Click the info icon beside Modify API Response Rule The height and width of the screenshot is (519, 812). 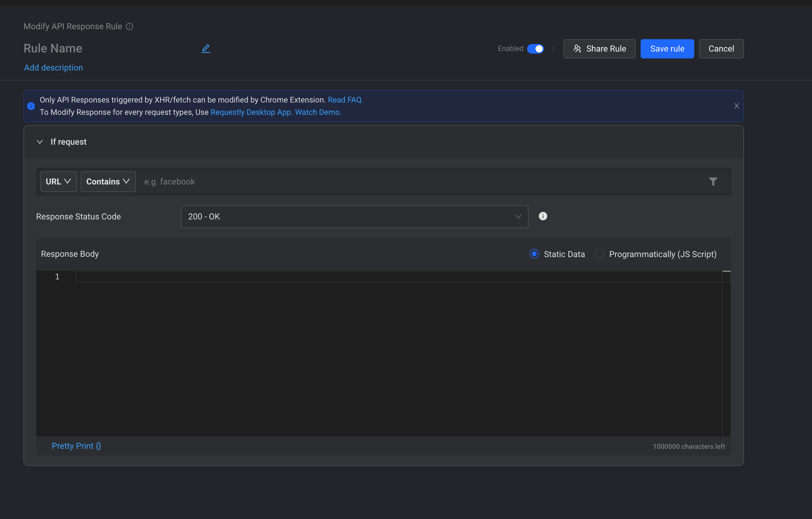coord(130,26)
